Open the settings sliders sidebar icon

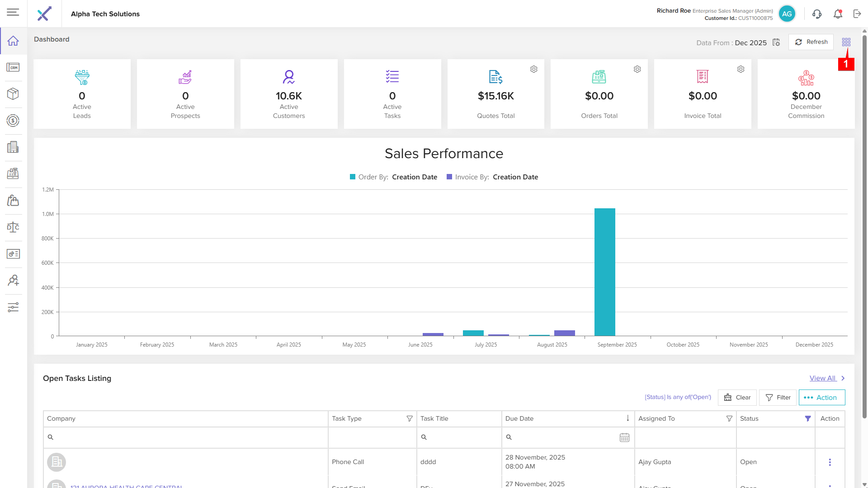(13, 307)
